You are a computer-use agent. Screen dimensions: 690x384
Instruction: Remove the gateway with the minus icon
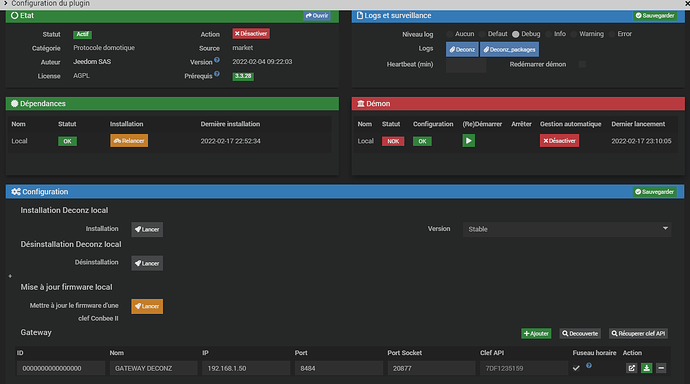click(661, 368)
